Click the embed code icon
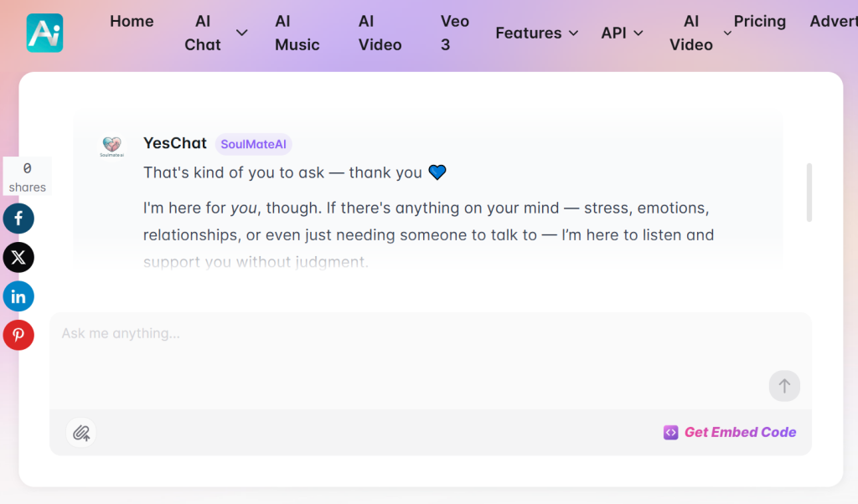The height and width of the screenshot is (504, 858). pos(671,432)
